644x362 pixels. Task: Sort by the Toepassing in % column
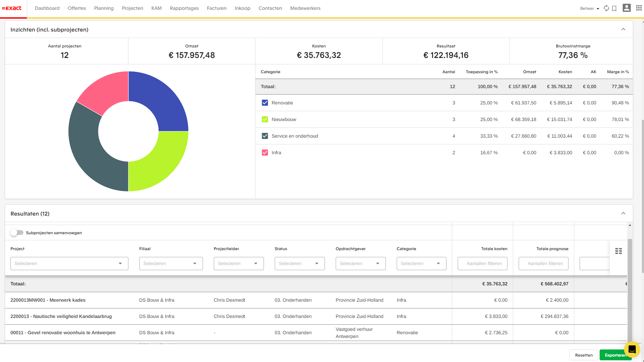(482, 72)
